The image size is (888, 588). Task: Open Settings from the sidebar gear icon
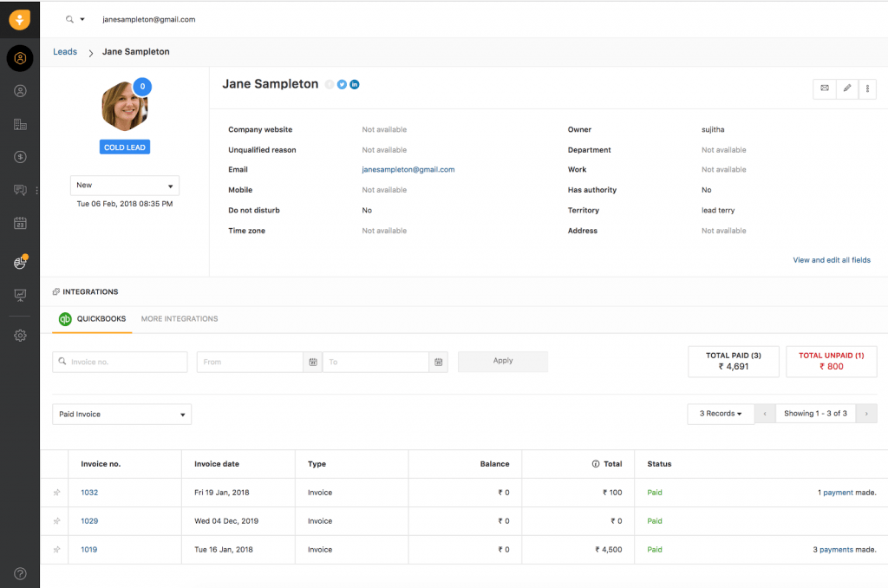coord(20,336)
